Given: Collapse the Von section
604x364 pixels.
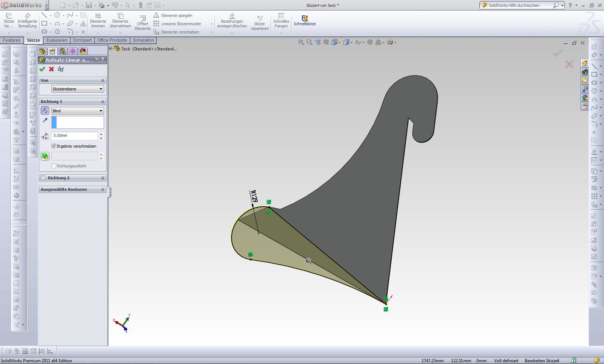Looking at the screenshot, I should click(103, 80).
